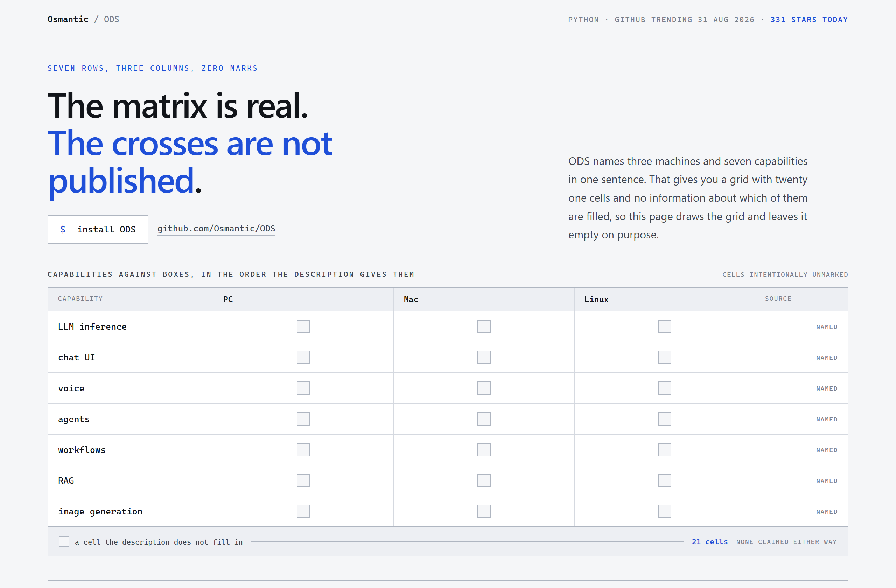Screen dimensions: 896x588
Task: Click NAMED in the voice row
Action: pyautogui.click(x=827, y=389)
